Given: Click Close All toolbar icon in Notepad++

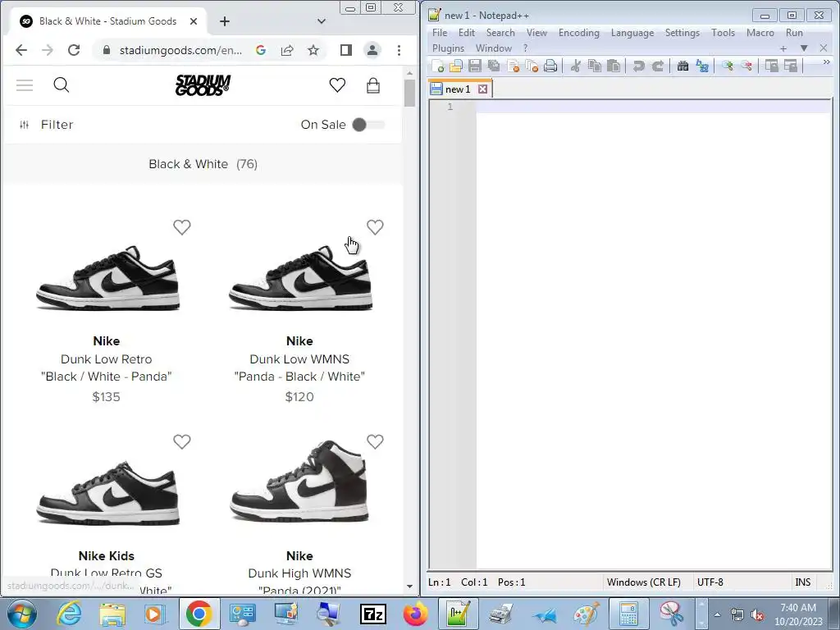Looking at the screenshot, I should click(532, 66).
